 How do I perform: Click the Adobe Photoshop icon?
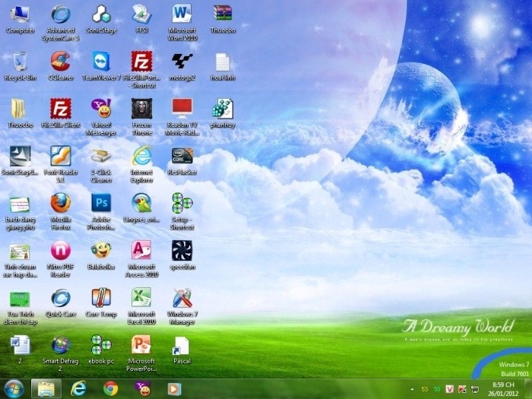tap(101, 212)
